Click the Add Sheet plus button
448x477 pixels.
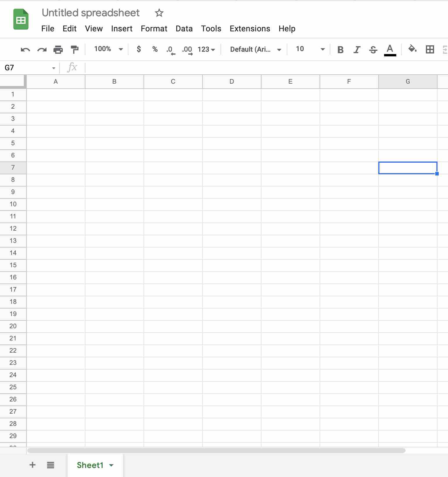click(x=33, y=465)
